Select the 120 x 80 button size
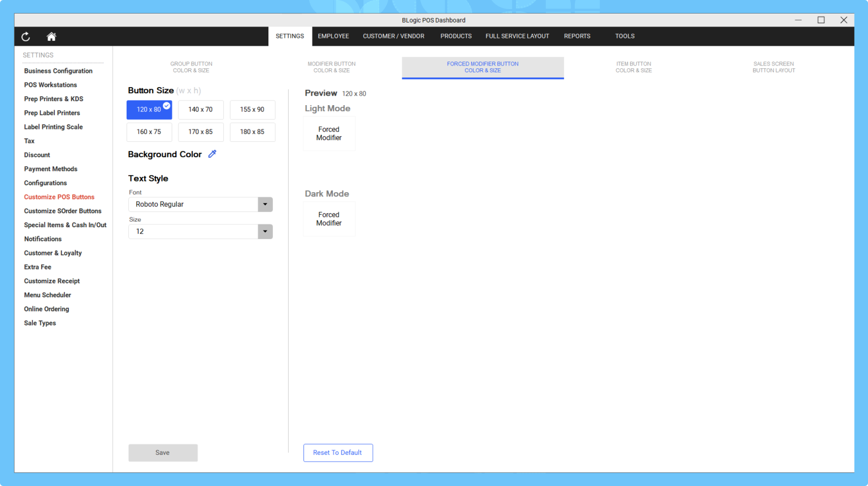This screenshot has width=868, height=486. 149,110
